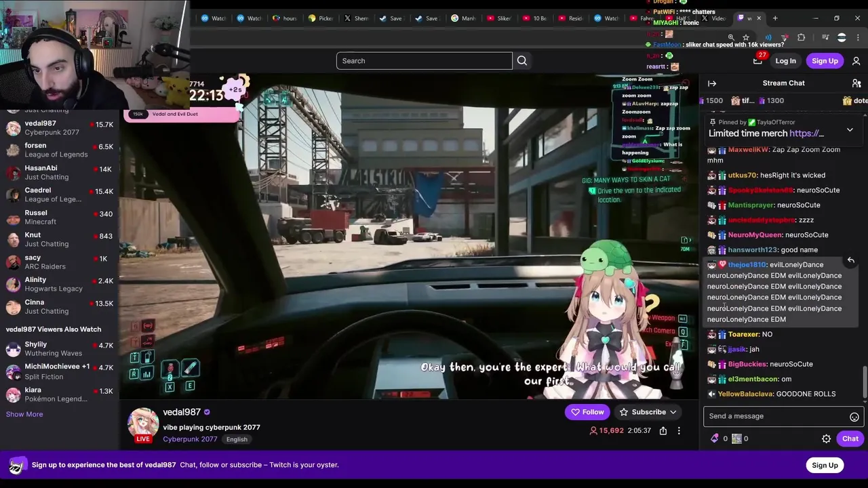Screen dimensions: 868x488
Task: Click into the Search input field
Action: pos(425,61)
